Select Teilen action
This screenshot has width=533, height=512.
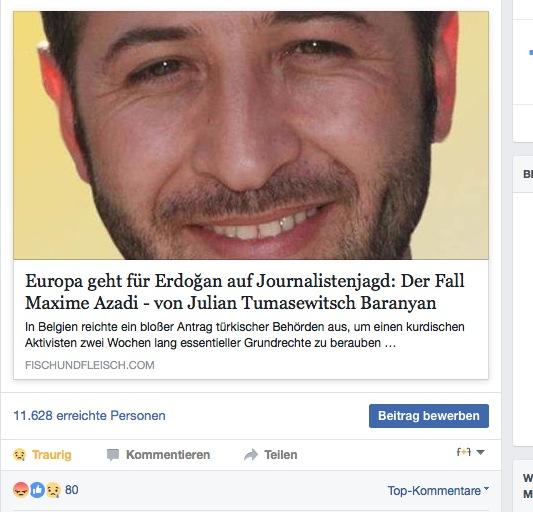click(x=281, y=455)
